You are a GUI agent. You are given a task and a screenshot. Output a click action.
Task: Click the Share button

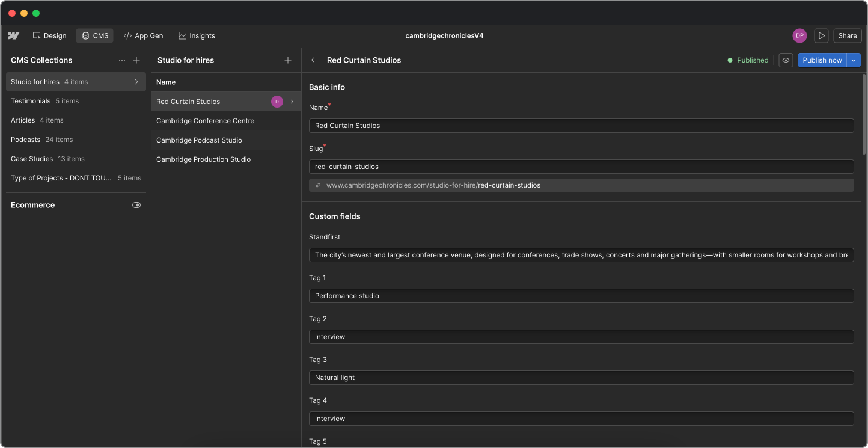pos(848,36)
